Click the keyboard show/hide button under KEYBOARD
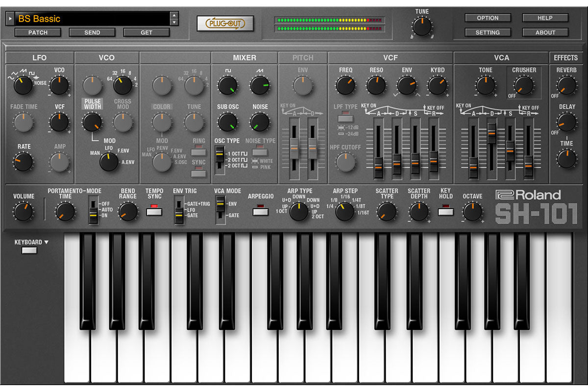The height and width of the screenshot is (392, 588). pyautogui.click(x=29, y=250)
